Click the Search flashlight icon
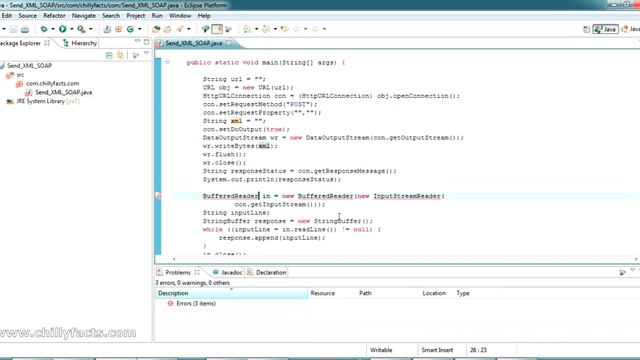640x360 pixels. [180, 29]
